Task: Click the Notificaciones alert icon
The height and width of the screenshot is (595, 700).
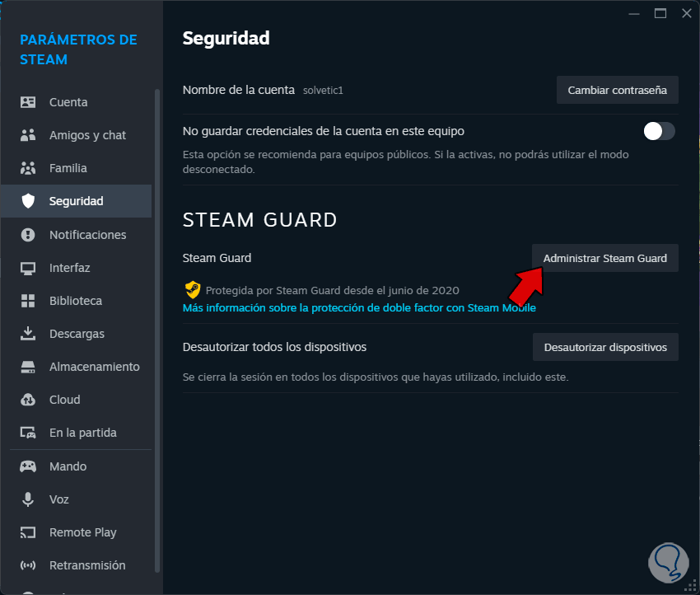Action: (x=28, y=235)
